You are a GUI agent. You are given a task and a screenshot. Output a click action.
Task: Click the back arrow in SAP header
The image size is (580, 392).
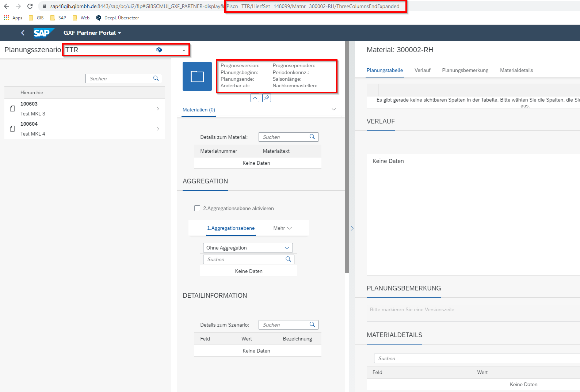tap(23, 33)
